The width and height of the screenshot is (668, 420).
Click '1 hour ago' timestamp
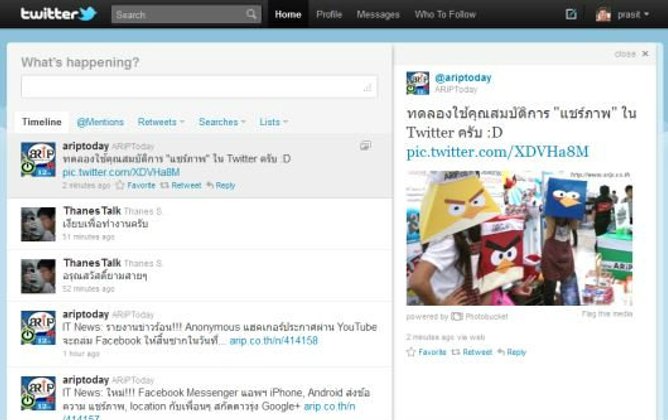click(81, 354)
